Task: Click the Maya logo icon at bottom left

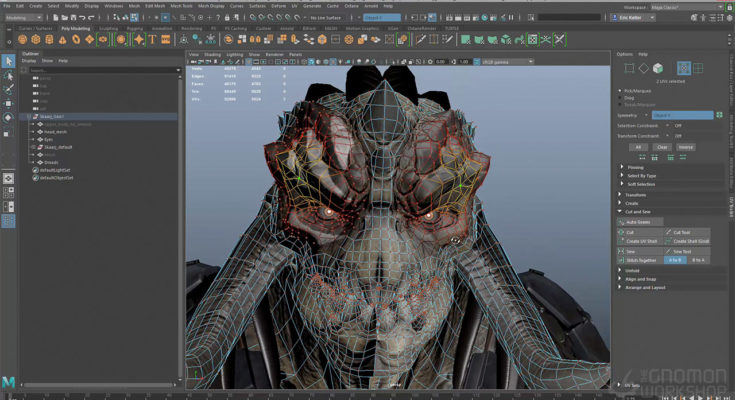Action: 8,382
